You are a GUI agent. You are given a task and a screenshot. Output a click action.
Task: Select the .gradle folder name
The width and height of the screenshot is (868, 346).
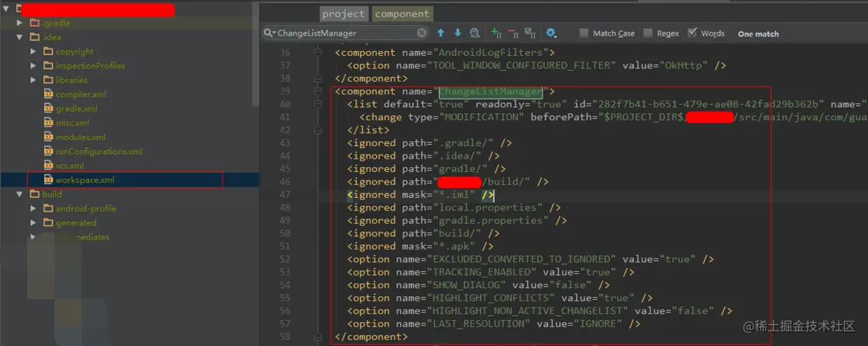56,23
